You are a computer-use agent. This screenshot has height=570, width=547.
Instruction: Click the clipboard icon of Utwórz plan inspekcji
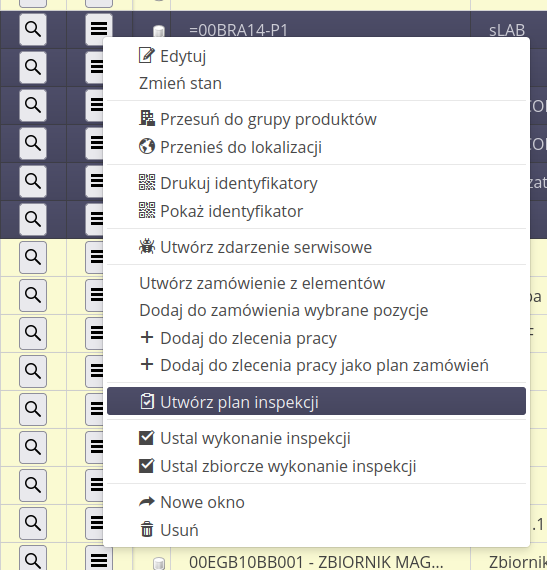[147, 402]
